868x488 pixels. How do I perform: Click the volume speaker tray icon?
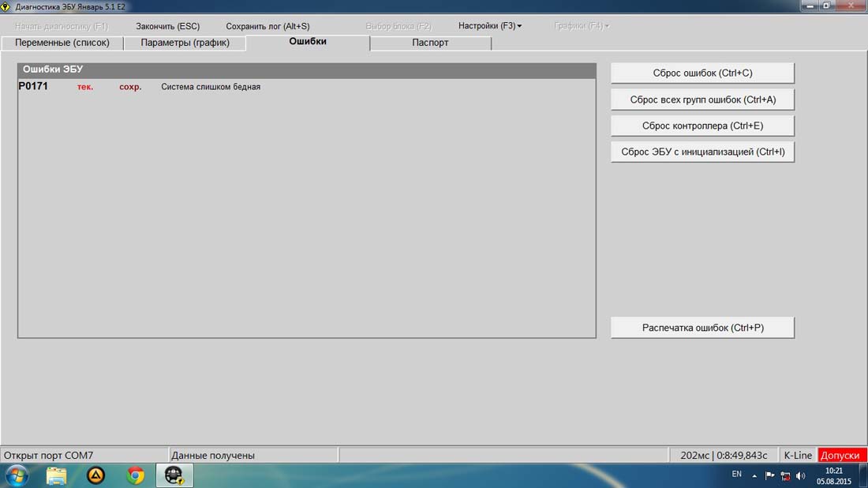coord(800,475)
